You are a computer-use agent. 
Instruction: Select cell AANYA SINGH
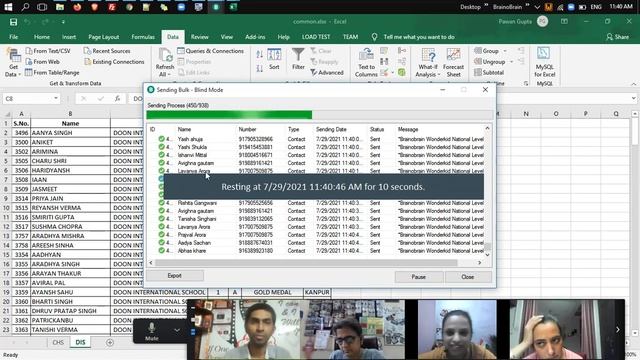coord(70,133)
